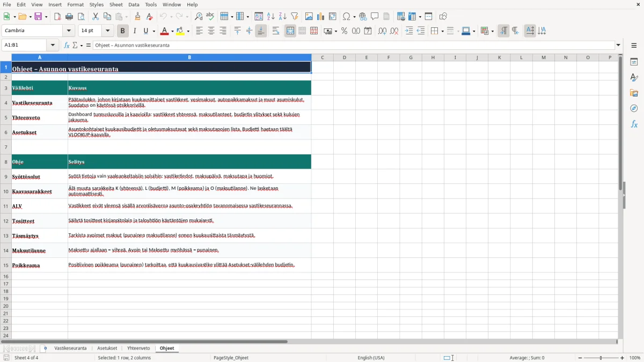Screen dimensions: 644x362
Task: Toggle Italic formatting
Action: click(x=135, y=31)
